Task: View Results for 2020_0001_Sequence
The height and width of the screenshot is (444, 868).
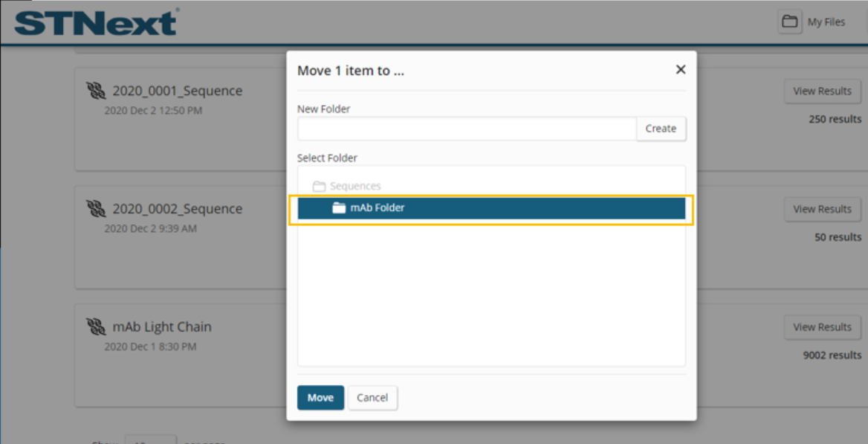Action: coord(822,91)
